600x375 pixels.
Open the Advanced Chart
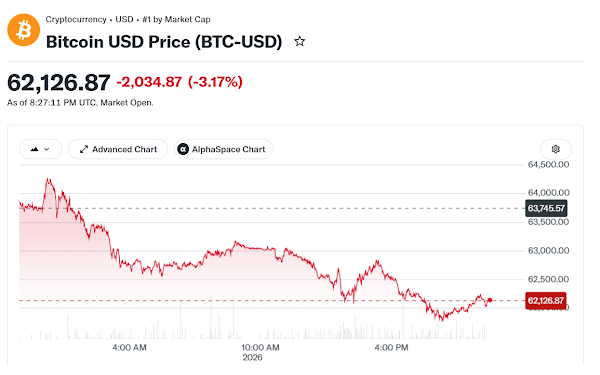(118, 149)
